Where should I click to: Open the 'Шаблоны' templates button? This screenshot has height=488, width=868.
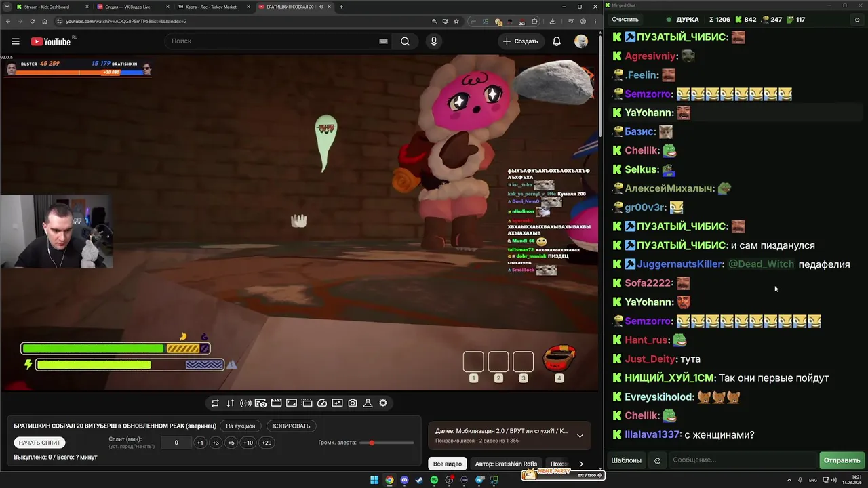click(x=627, y=461)
